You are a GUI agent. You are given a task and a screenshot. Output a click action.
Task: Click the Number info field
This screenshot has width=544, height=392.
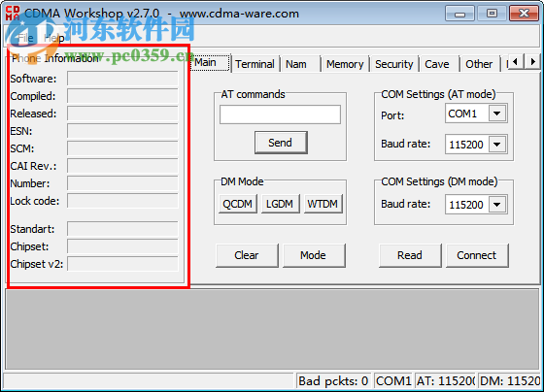click(122, 183)
